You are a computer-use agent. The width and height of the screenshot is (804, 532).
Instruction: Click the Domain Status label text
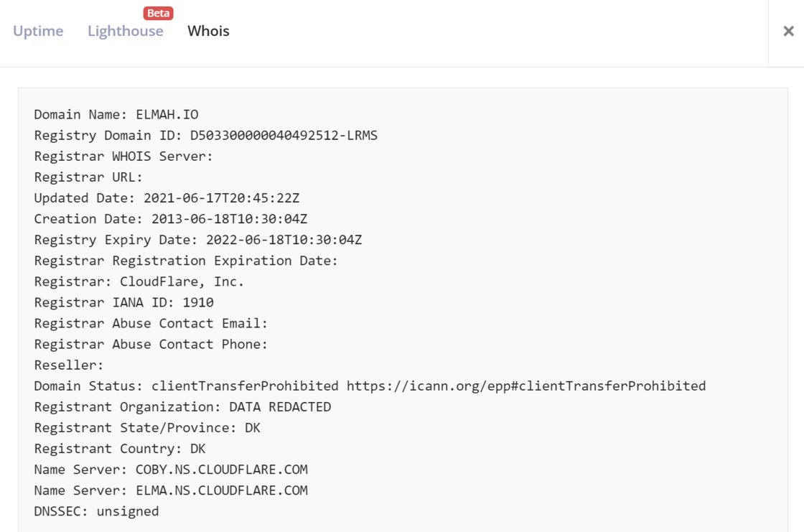click(88, 386)
